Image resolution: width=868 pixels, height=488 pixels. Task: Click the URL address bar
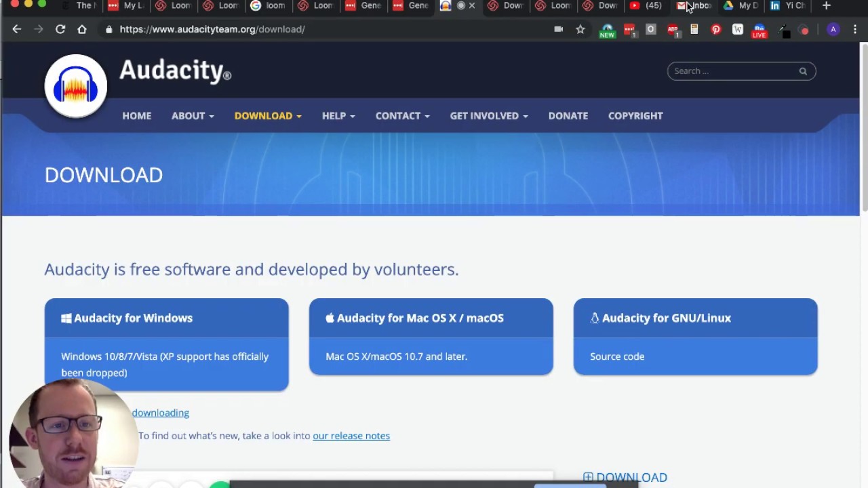coord(325,29)
